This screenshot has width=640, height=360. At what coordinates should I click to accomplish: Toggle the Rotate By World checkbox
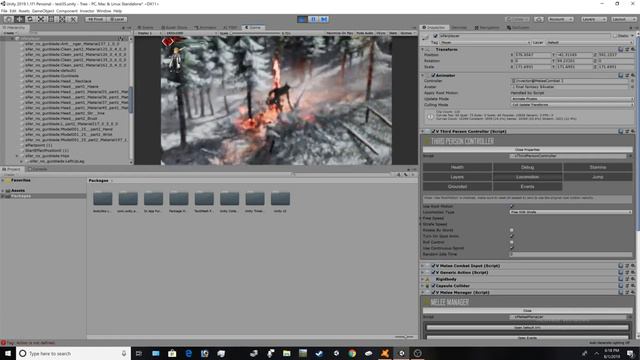coord(512,230)
